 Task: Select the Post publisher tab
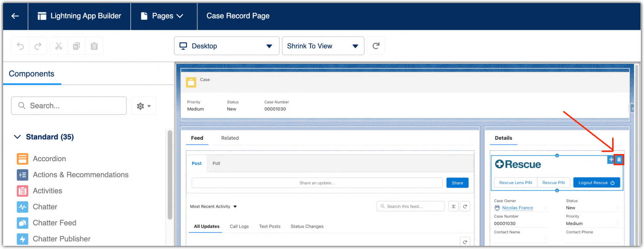(x=197, y=163)
